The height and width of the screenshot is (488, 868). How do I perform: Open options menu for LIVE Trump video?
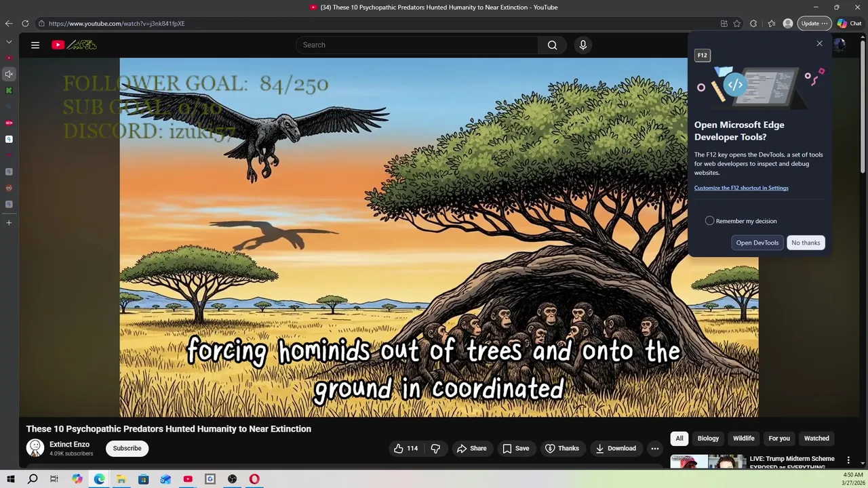pos(848,460)
